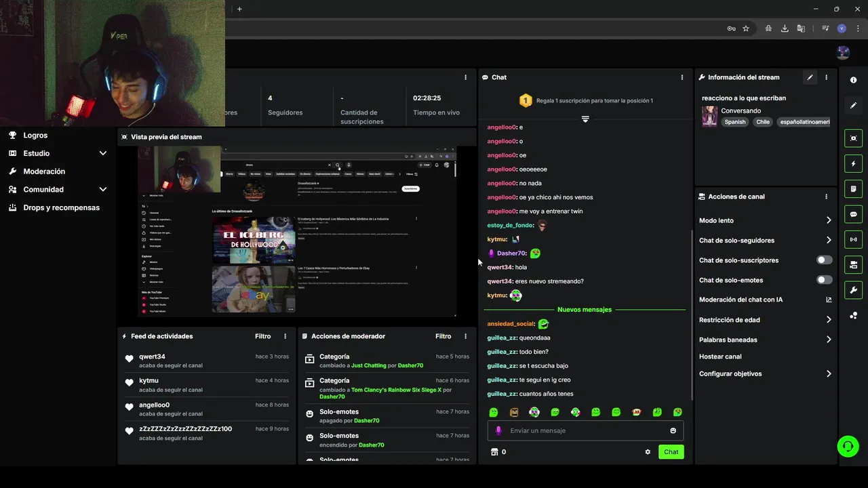Image resolution: width=868 pixels, height=488 pixels.
Task: Click the channel actions icon in the right sidebar
Action: pyautogui.click(x=853, y=264)
